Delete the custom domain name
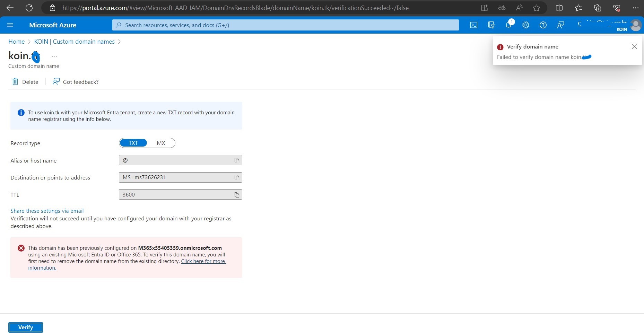The height and width of the screenshot is (333, 644). (25, 82)
